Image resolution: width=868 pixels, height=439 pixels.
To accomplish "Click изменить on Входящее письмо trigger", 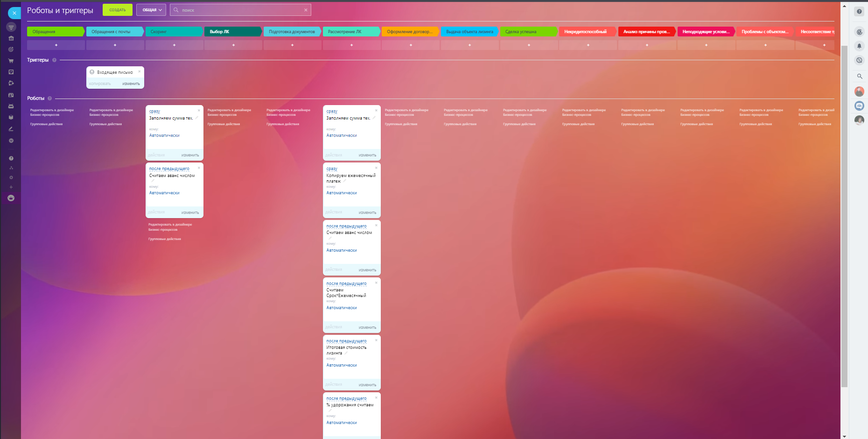I will click(131, 84).
